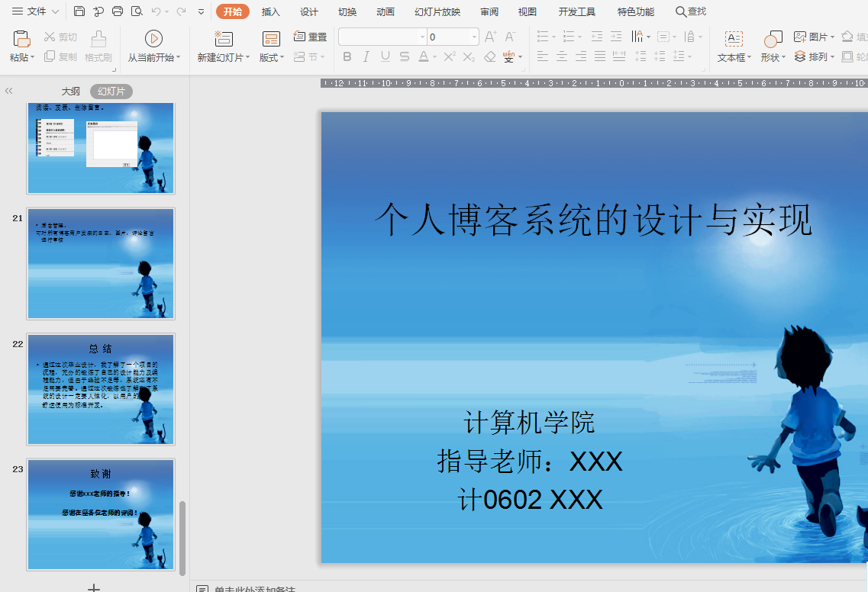
Task: Click the Text Box (文本框) icon
Action: point(734,39)
